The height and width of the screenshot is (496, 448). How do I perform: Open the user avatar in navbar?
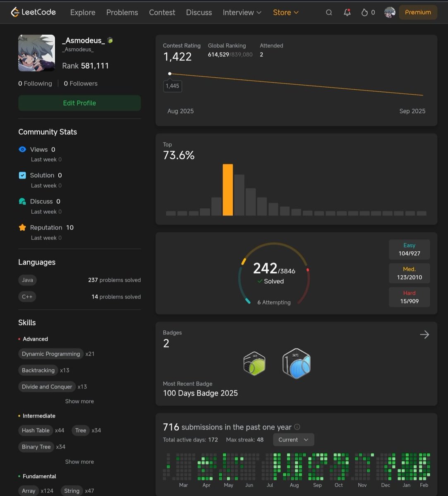[x=390, y=12]
